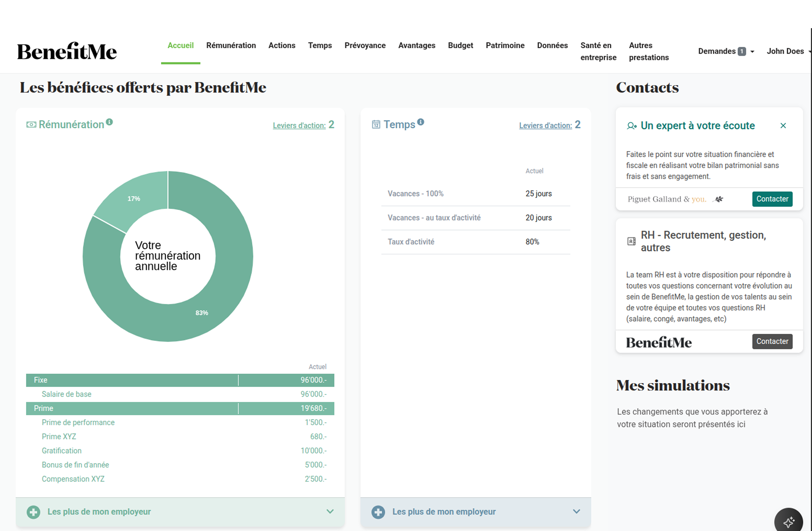Viewport: 812px width, 531px height.
Task: Contact the Piguet Galland expert
Action: pyautogui.click(x=772, y=199)
